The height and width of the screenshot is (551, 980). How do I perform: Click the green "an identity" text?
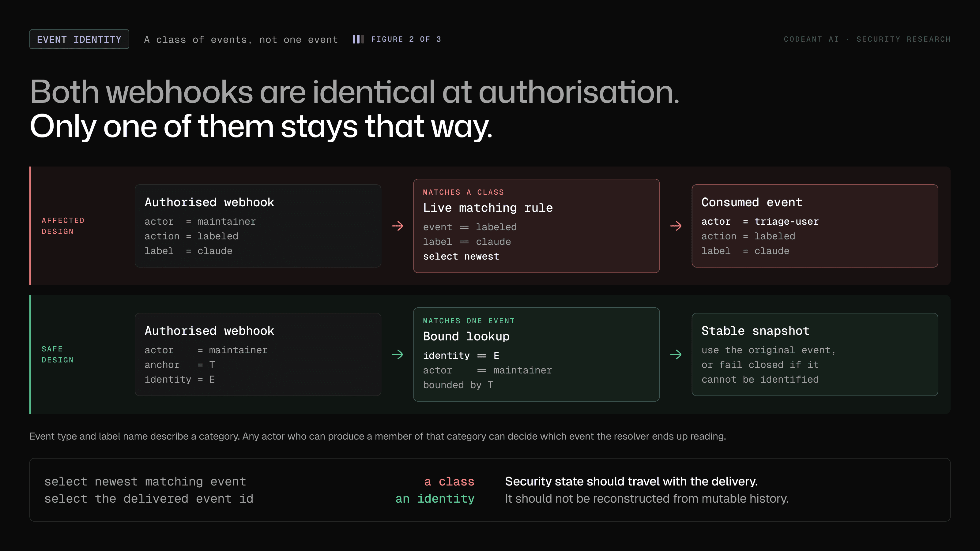[435, 499]
